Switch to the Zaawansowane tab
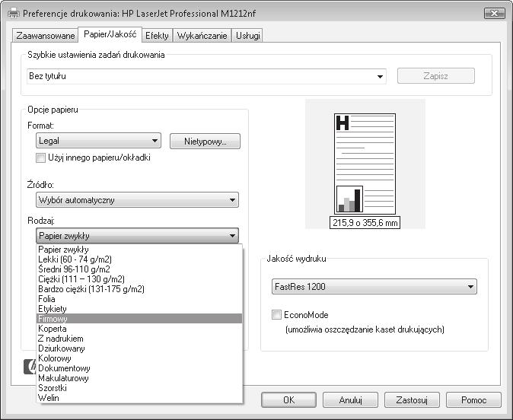This screenshot has width=513, height=420. click(46, 36)
